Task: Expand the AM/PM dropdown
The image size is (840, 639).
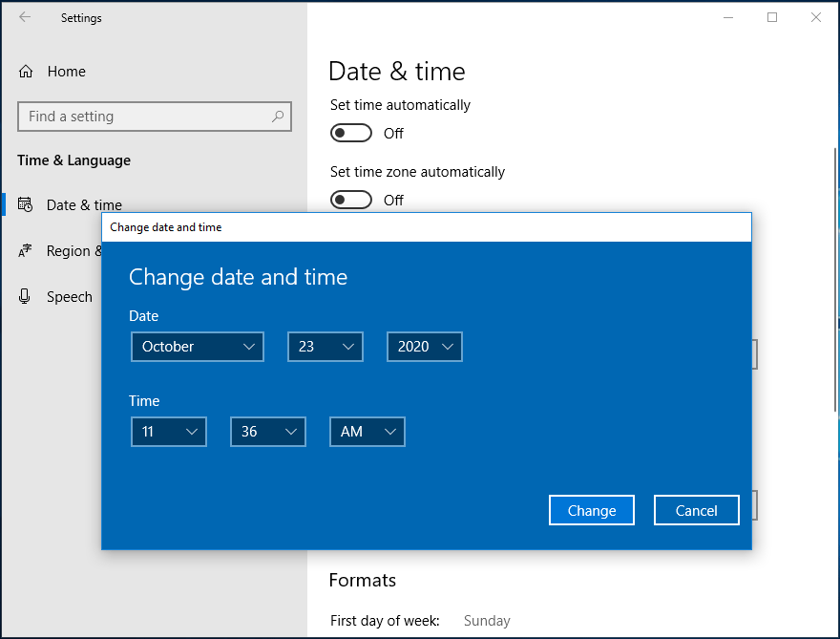Action: 367,432
